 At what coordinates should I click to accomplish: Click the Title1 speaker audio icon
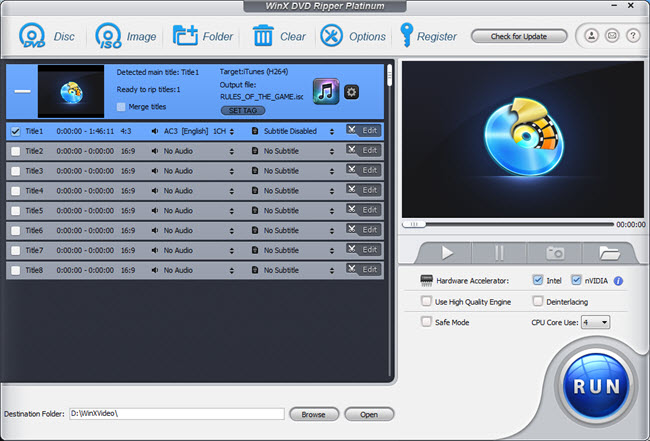pyautogui.click(x=155, y=131)
